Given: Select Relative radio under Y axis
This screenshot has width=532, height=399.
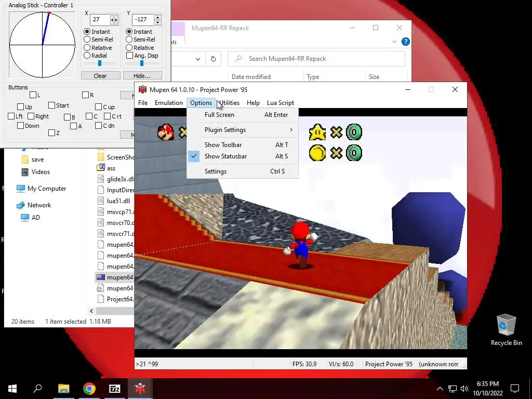Looking at the screenshot, I should pos(129,47).
